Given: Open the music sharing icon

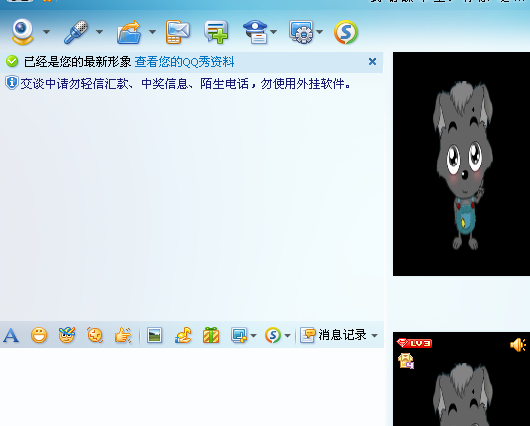Looking at the screenshot, I should tap(183, 335).
